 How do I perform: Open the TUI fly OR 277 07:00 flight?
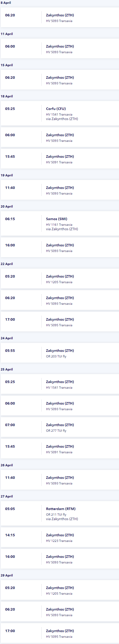pos(60,427)
